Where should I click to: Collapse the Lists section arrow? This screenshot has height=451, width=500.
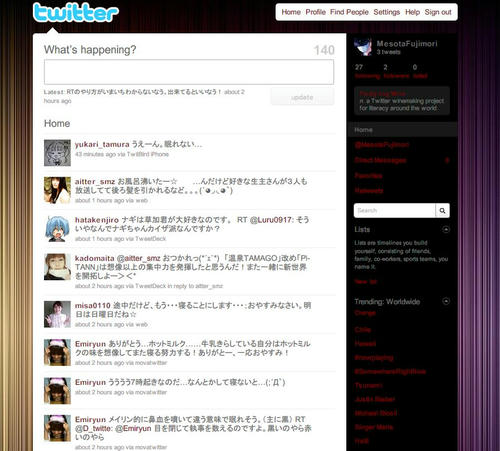446,229
